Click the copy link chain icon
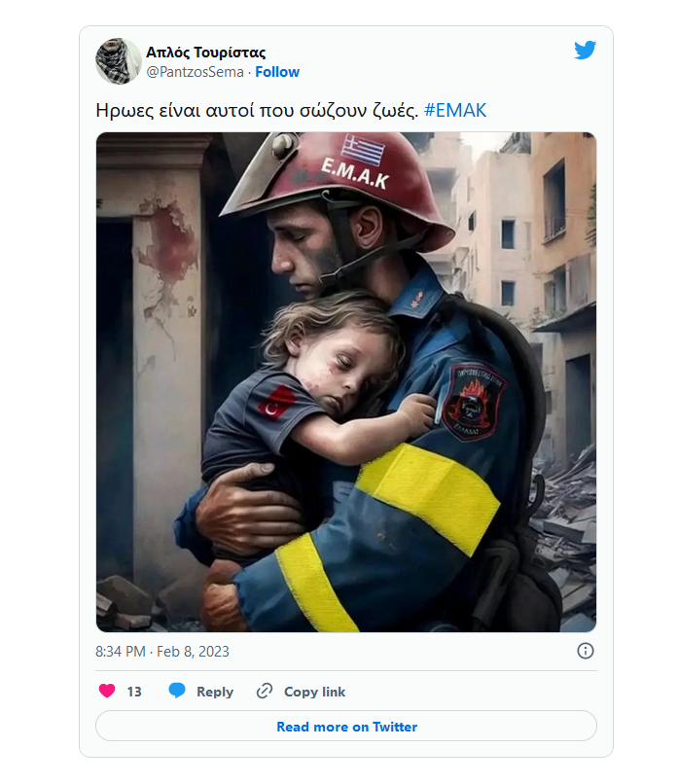The width and height of the screenshot is (678, 784). pyautogui.click(x=265, y=692)
